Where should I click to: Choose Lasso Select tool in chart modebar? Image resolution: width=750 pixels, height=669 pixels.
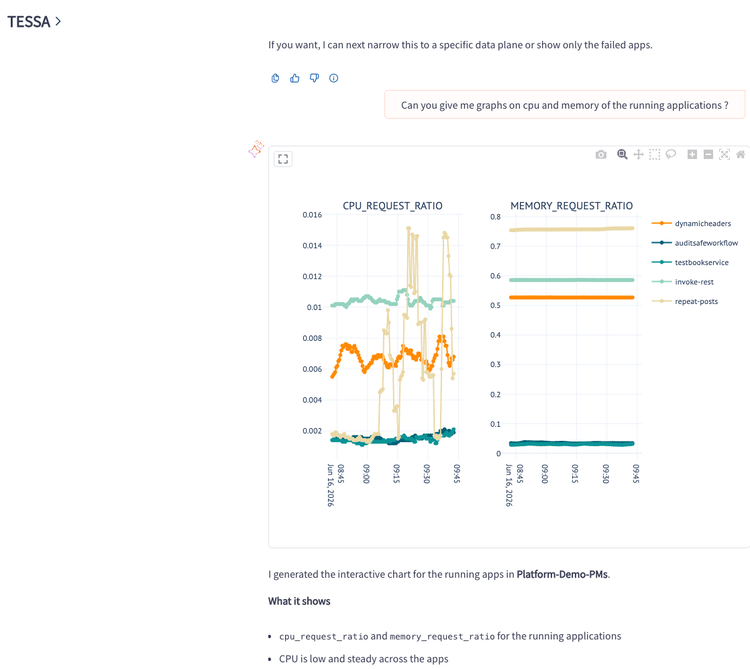coord(671,154)
